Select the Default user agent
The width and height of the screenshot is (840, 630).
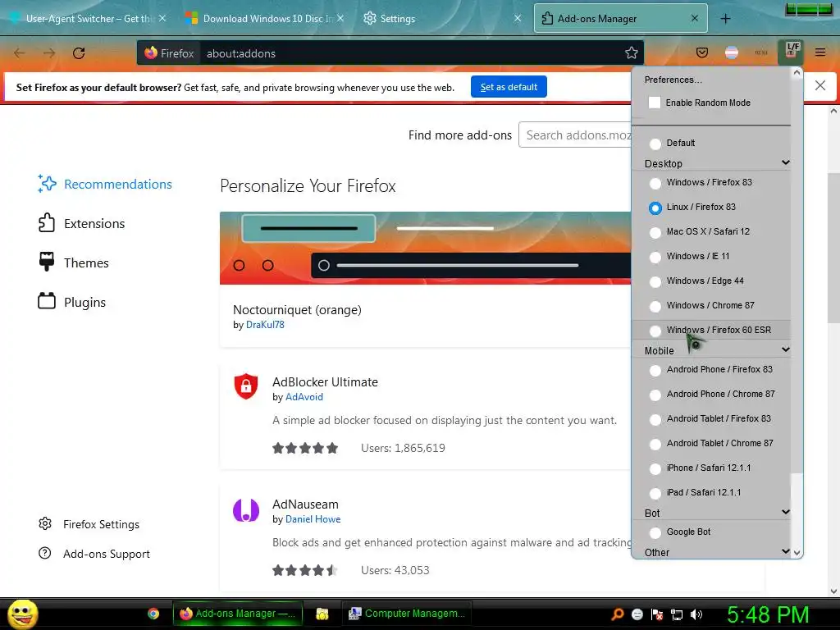click(655, 144)
